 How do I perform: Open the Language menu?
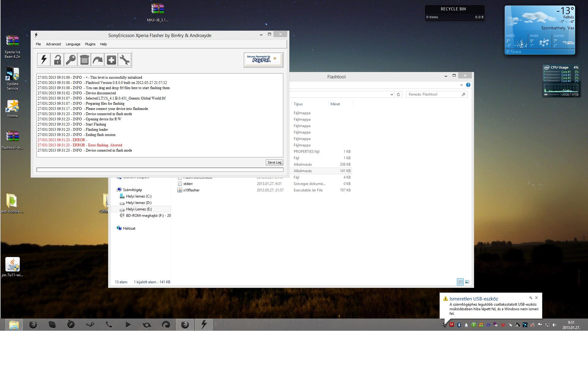[x=73, y=44]
